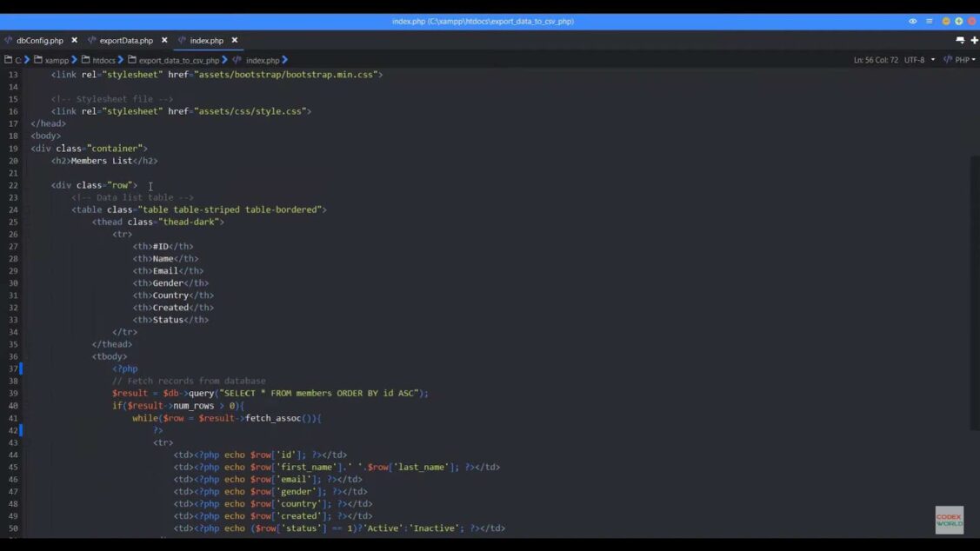
Task: Open the export_data_to_csv_php breadcrumb folder
Action: click(179, 61)
